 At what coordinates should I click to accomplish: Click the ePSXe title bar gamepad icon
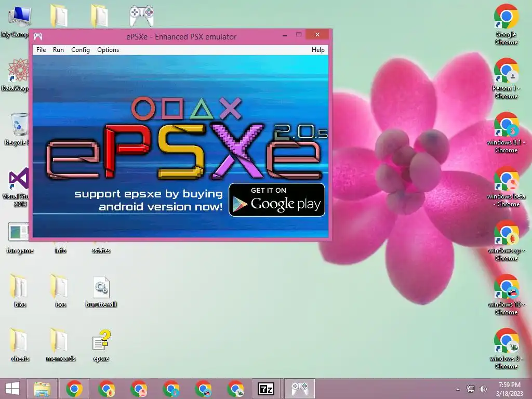pyautogui.click(x=38, y=36)
